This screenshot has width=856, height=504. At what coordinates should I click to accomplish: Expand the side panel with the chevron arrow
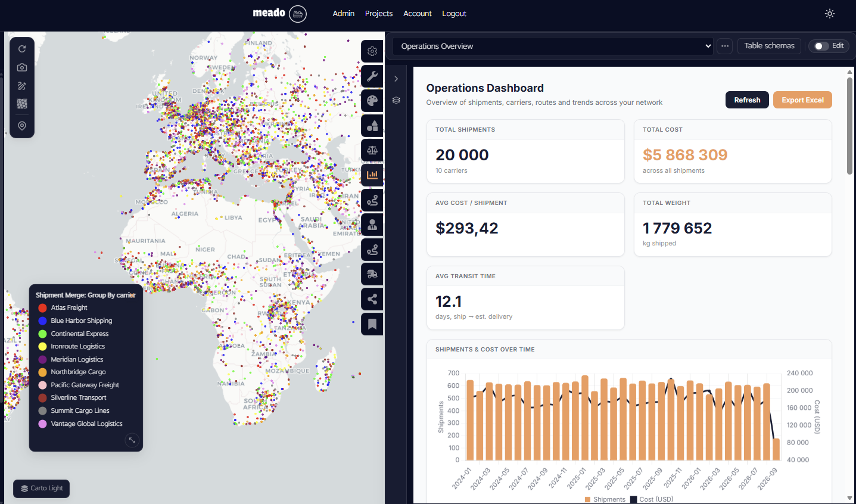click(x=396, y=79)
